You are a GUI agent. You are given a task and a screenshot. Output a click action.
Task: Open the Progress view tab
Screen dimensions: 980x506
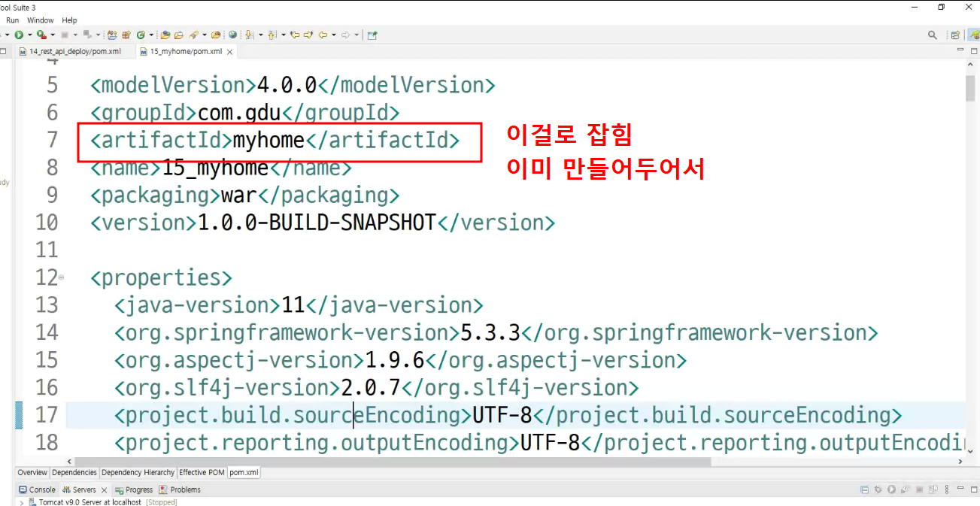(134, 489)
